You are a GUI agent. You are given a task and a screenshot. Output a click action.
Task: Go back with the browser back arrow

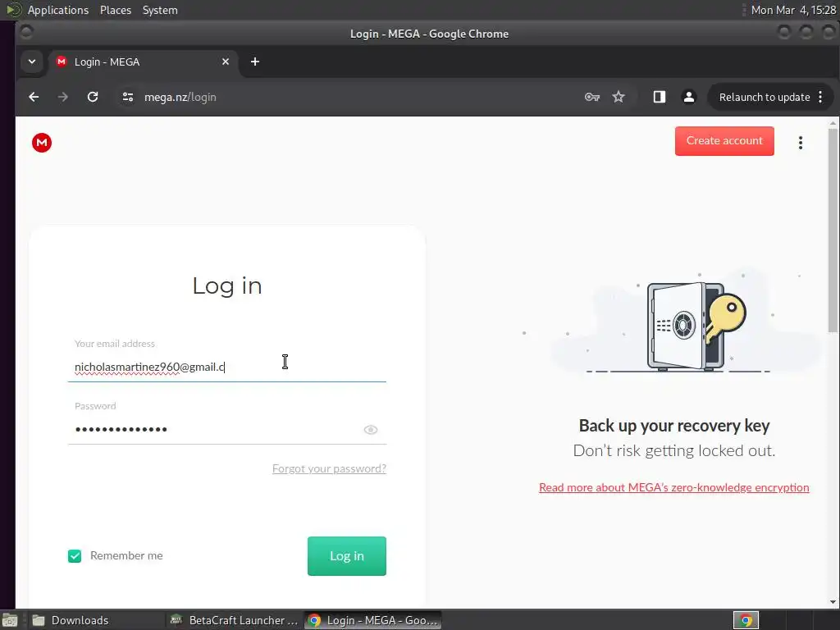tap(34, 97)
